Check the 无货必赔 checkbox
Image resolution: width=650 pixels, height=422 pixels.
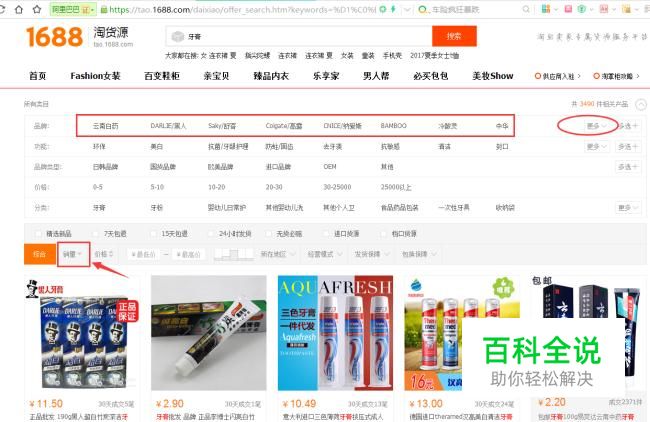[x=268, y=234]
